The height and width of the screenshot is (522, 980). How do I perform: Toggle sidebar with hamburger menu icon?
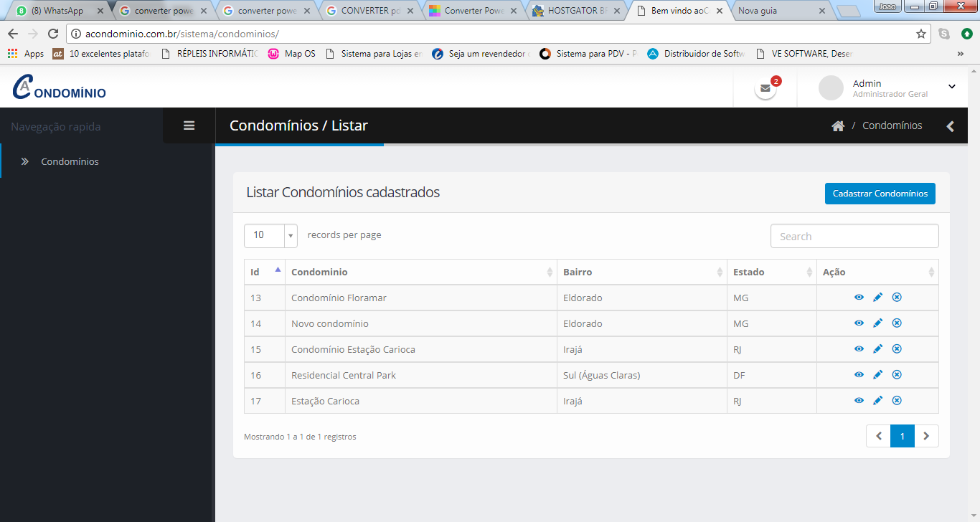[x=189, y=125]
